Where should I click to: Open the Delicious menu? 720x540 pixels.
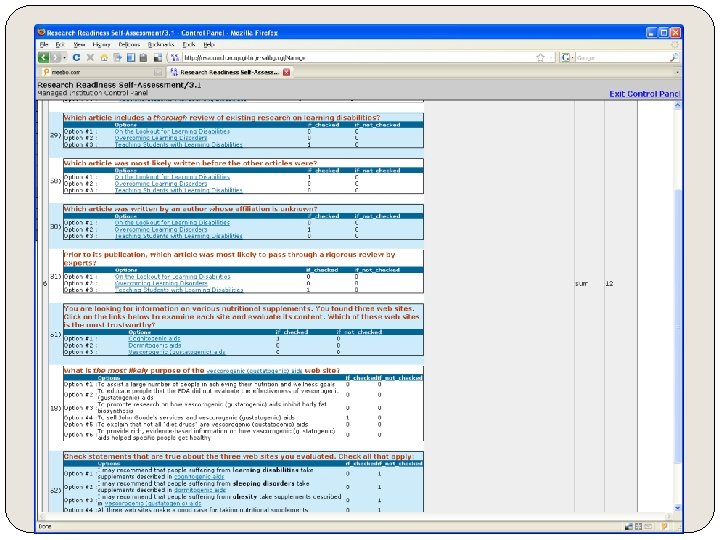129,45
